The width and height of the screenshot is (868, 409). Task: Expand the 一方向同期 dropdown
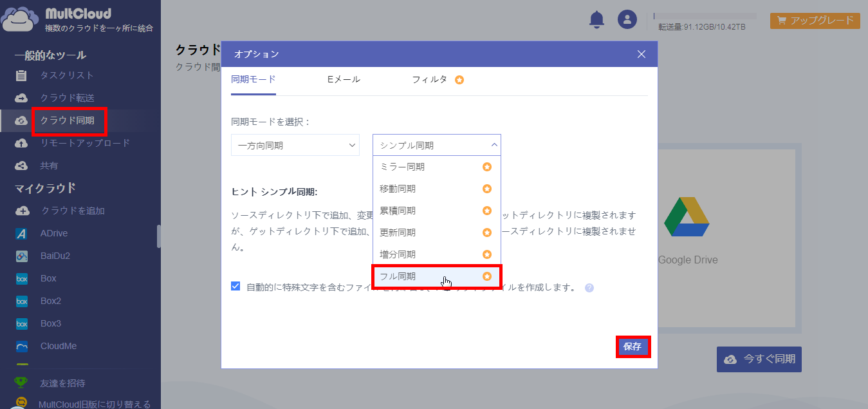pyautogui.click(x=295, y=145)
